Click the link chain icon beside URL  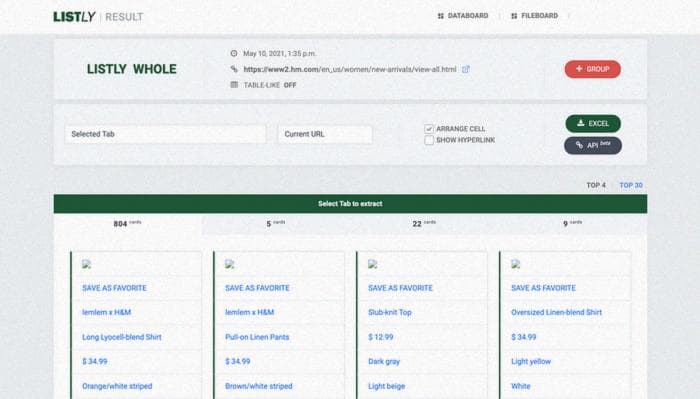[x=234, y=69]
